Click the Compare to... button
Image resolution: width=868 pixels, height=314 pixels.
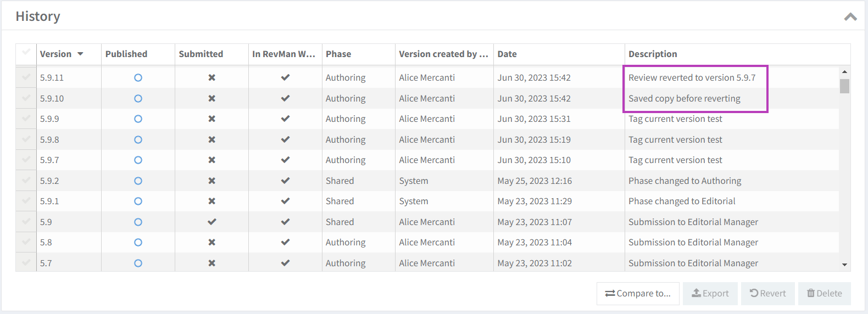point(638,294)
